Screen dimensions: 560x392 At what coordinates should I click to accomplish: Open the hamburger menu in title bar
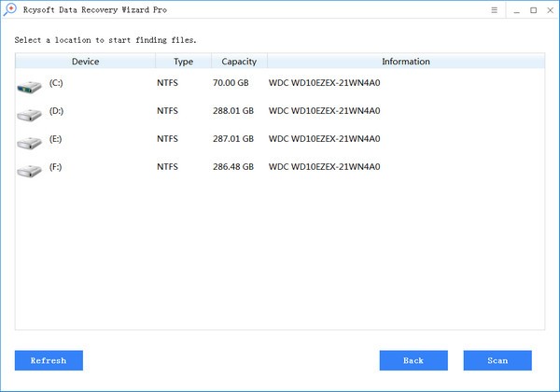point(494,10)
